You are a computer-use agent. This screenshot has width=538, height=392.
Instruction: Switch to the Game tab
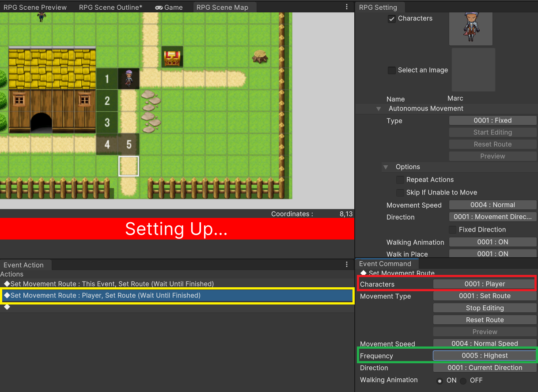(x=169, y=8)
